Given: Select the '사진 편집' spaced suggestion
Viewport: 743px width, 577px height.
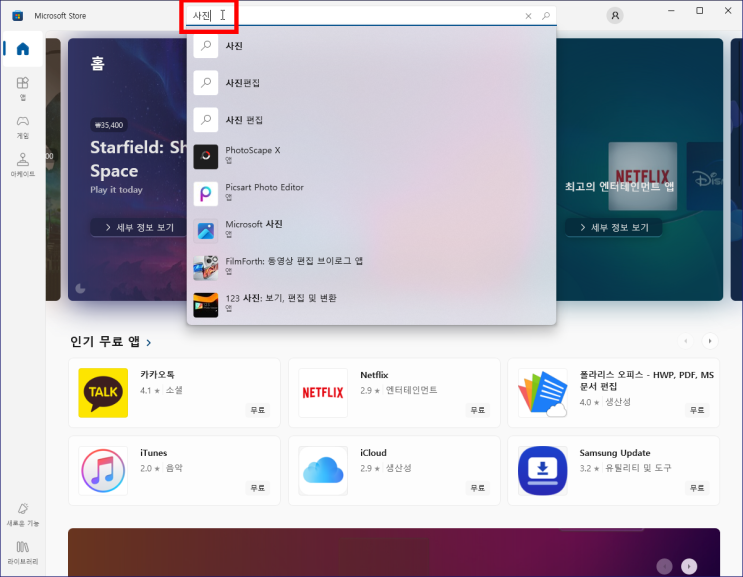Looking at the screenshot, I should click(372, 120).
